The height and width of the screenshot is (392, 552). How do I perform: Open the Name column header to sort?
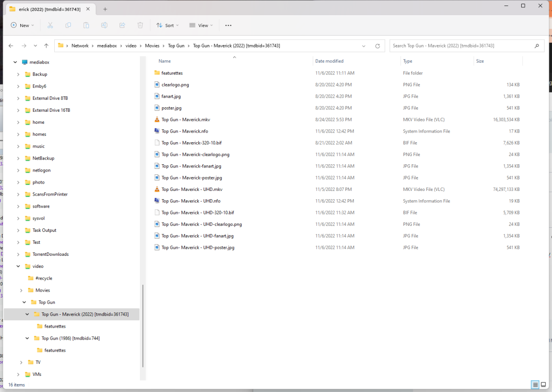coord(164,61)
